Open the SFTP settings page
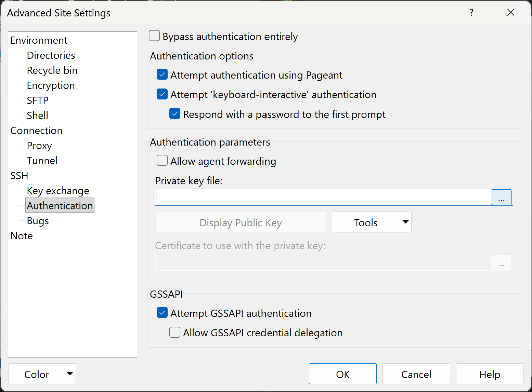This screenshot has height=392, width=532. click(x=38, y=100)
